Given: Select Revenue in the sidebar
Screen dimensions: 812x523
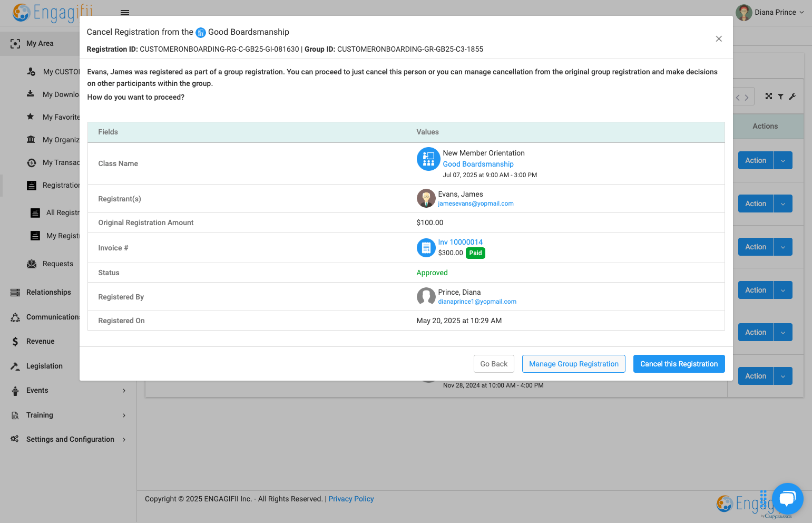Looking at the screenshot, I should (x=41, y=342).
